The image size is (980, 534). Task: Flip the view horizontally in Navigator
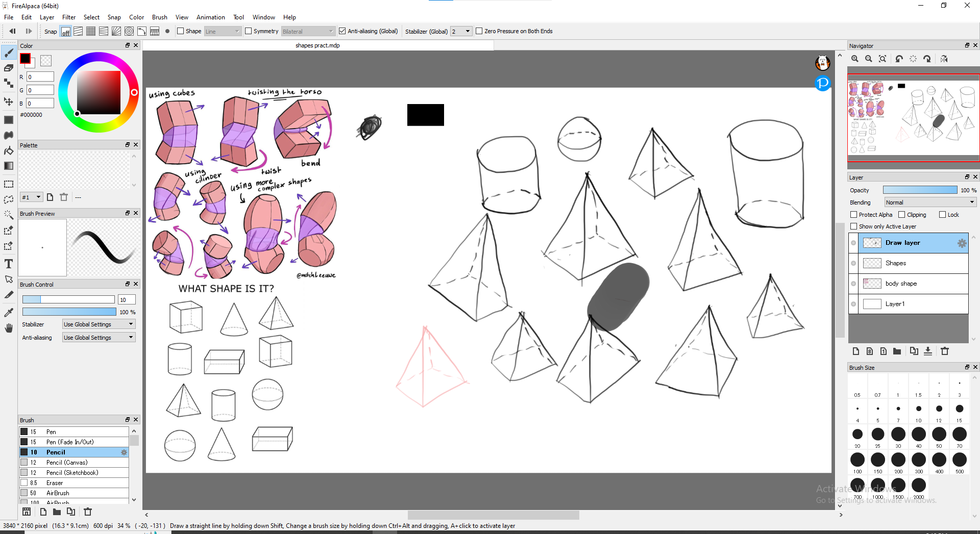point(944,59)
